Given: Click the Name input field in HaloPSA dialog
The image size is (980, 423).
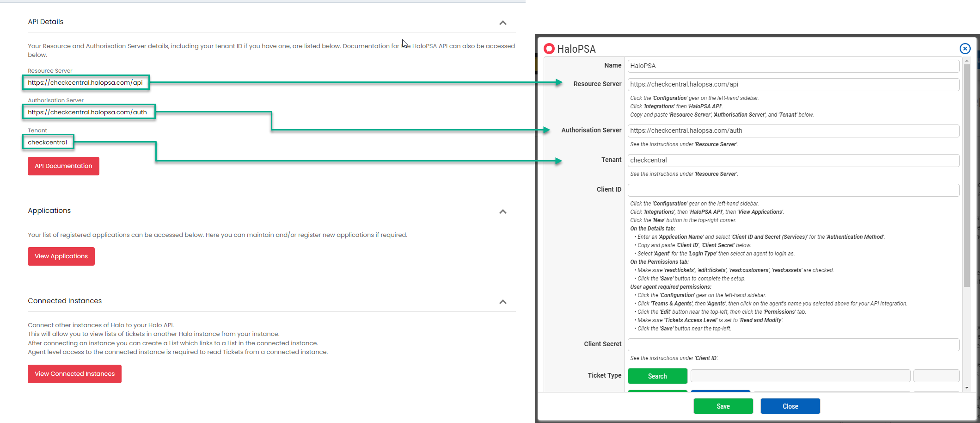Looking at the screenshot, I should [x=793, y=66].
